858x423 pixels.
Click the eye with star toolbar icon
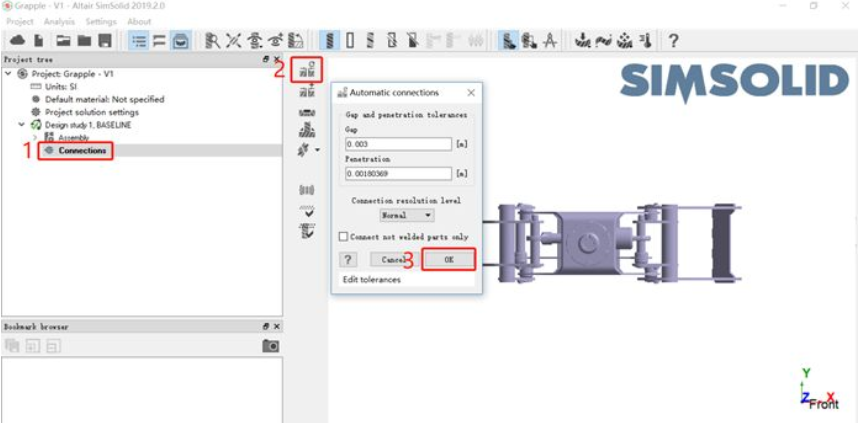point(275,40)
